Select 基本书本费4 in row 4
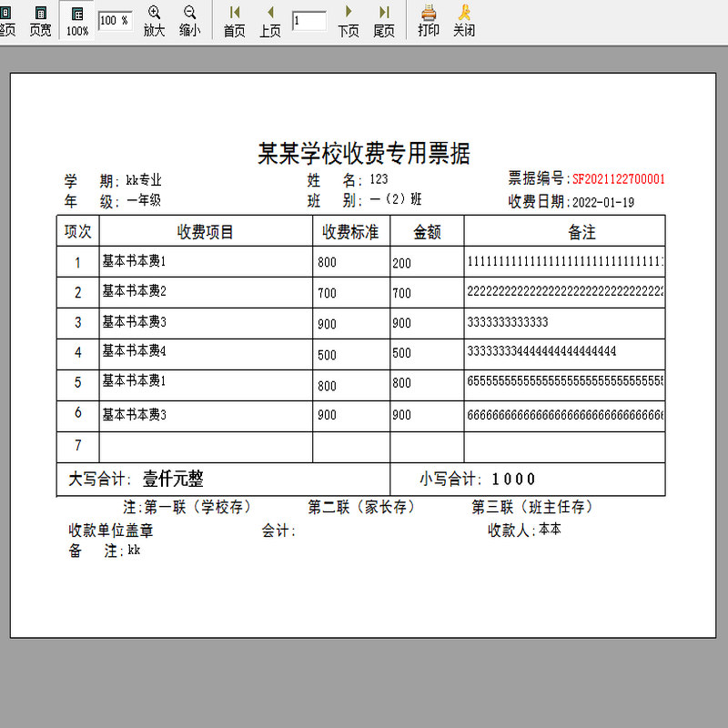 tap(134, 350)
